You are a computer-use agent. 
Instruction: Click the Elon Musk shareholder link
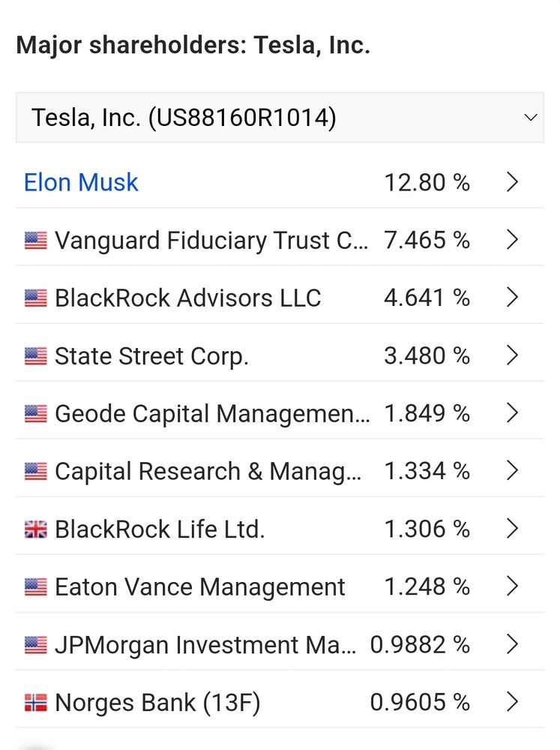click(x=81, y=182)
